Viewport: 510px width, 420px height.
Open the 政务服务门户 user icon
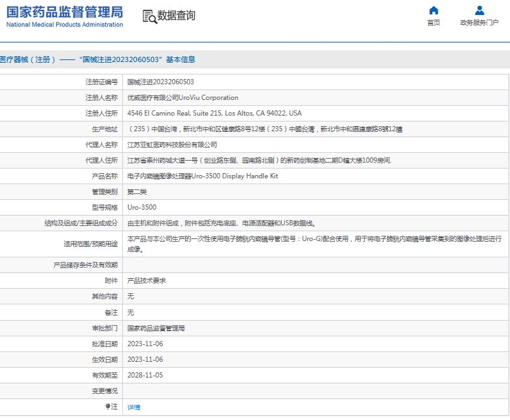(479, 10)
